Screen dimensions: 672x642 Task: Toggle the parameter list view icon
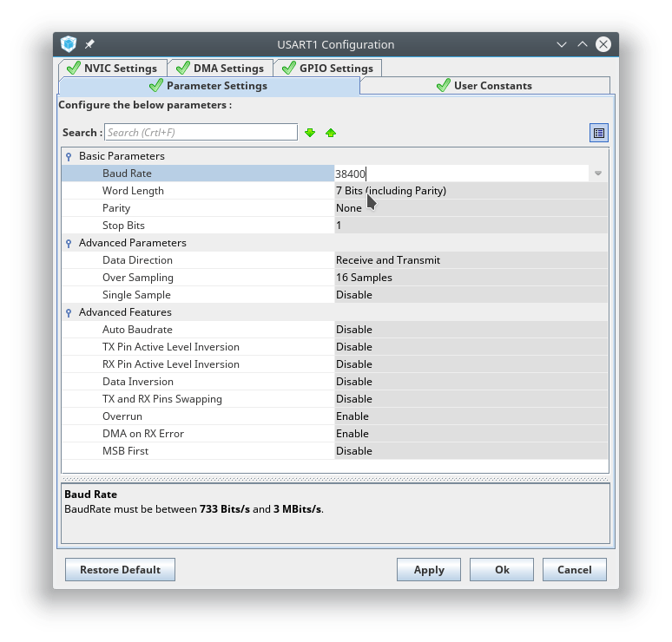pos(599,133)
